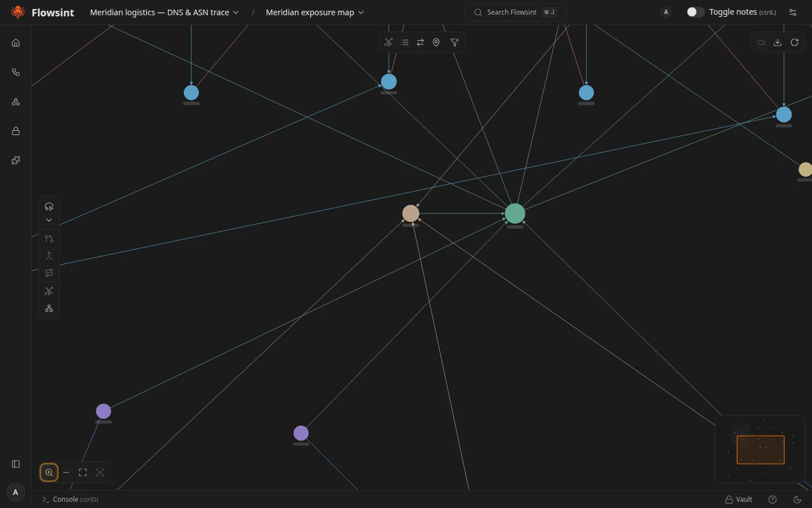812x508 pixels.
Task: Open the filter funnel in toolbar
Action: tap(454, 42)
